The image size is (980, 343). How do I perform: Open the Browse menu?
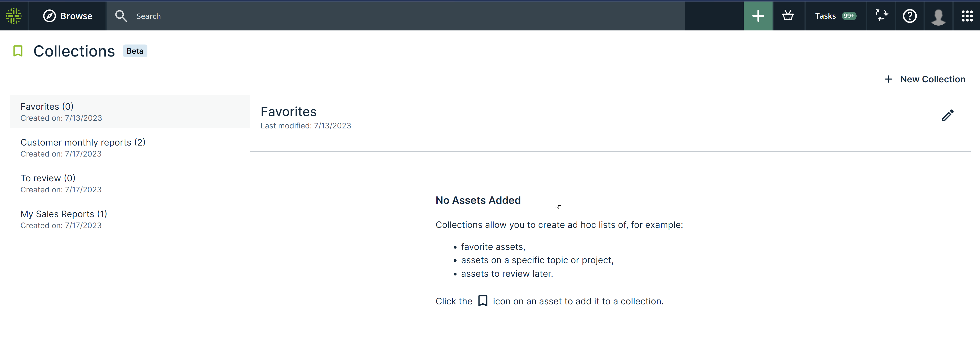[x=68, y=16]
